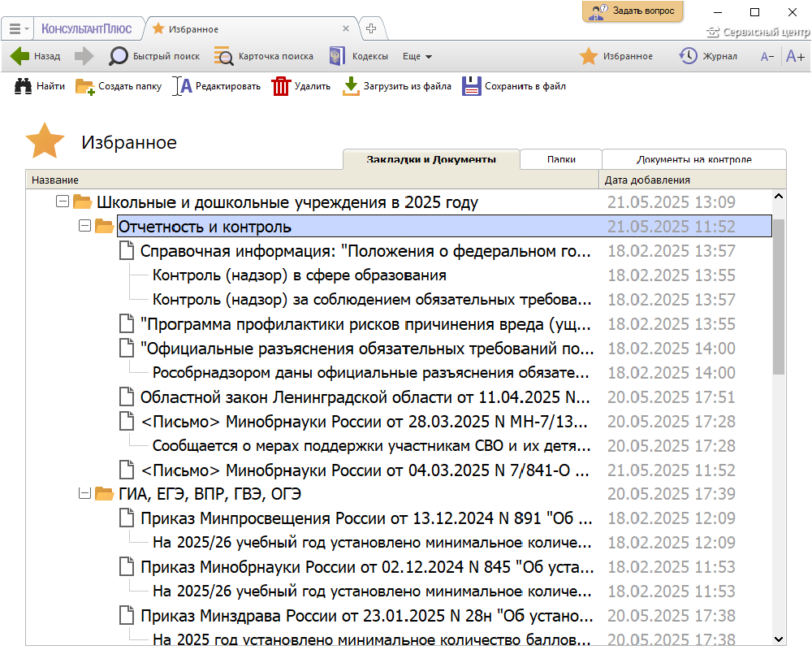Open Карточка поиска
Viewport: 812px width, 650px height.
point(264,56)
